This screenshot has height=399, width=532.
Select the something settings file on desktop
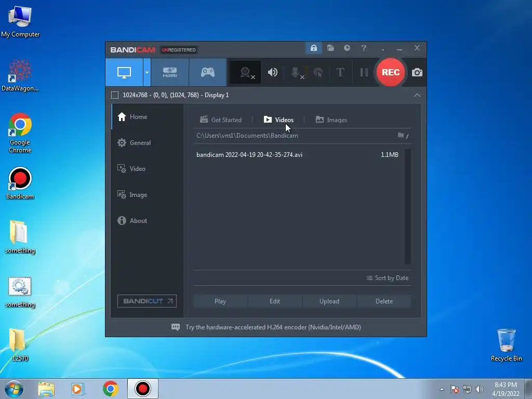20,292
